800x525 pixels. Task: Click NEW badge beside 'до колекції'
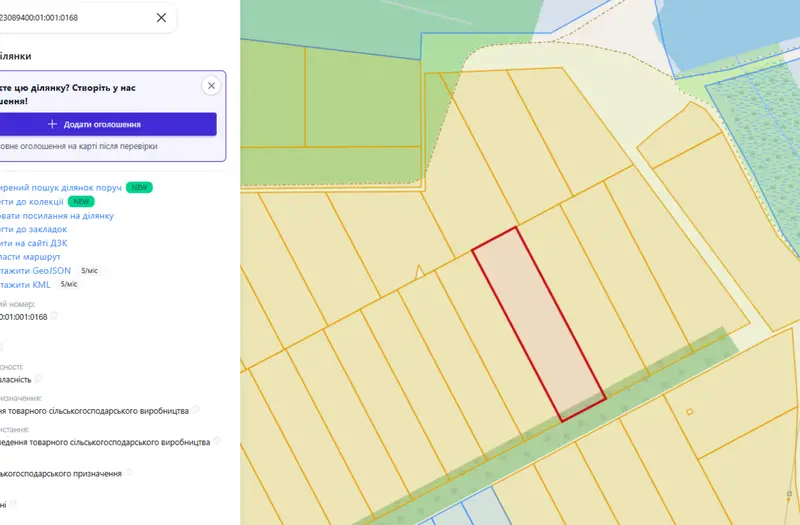click(81, 202)
